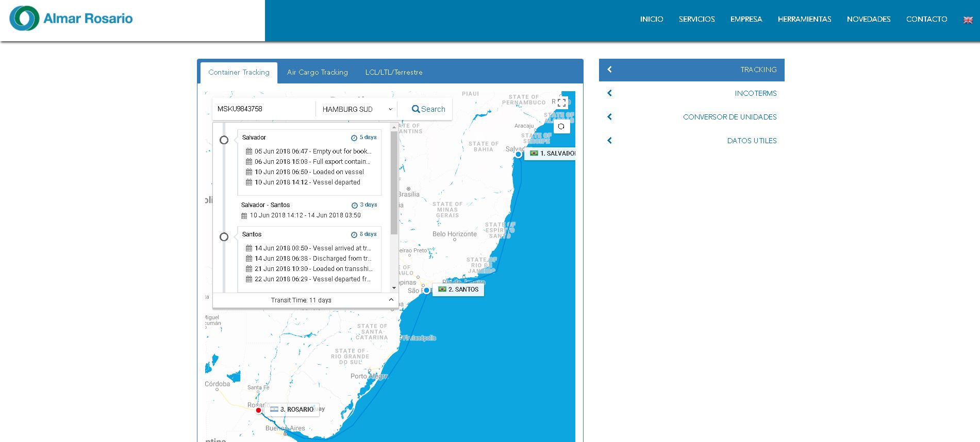Collapse the Transit Time panel chevron
The height and width of the screenshot is (442, 980).
pos(391,300)
